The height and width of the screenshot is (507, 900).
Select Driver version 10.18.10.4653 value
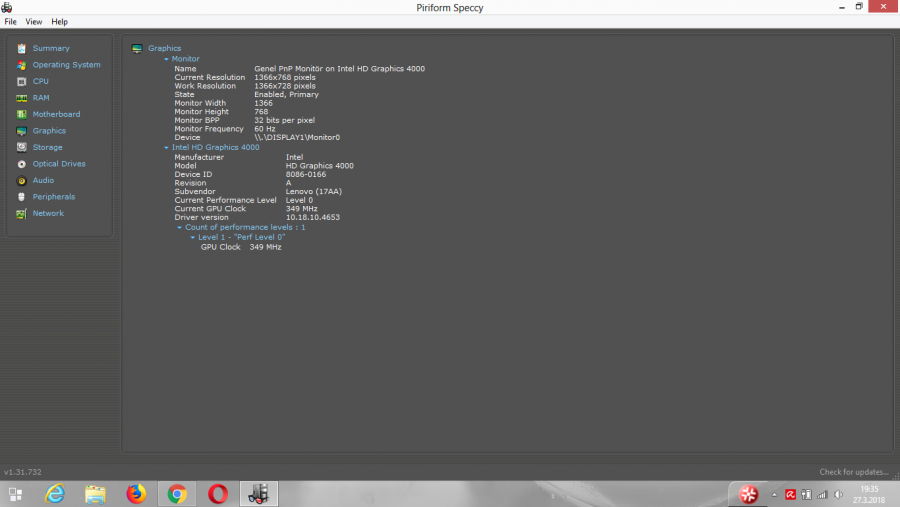coord(313,218)
